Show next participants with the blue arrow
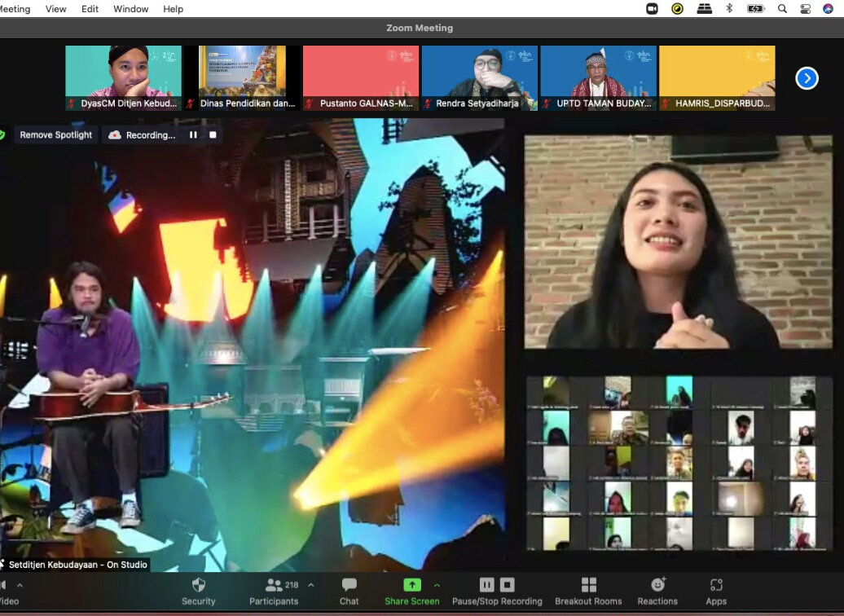Image resolution: width=844 pixels, height=616 pixels. (x=807, y=78)
